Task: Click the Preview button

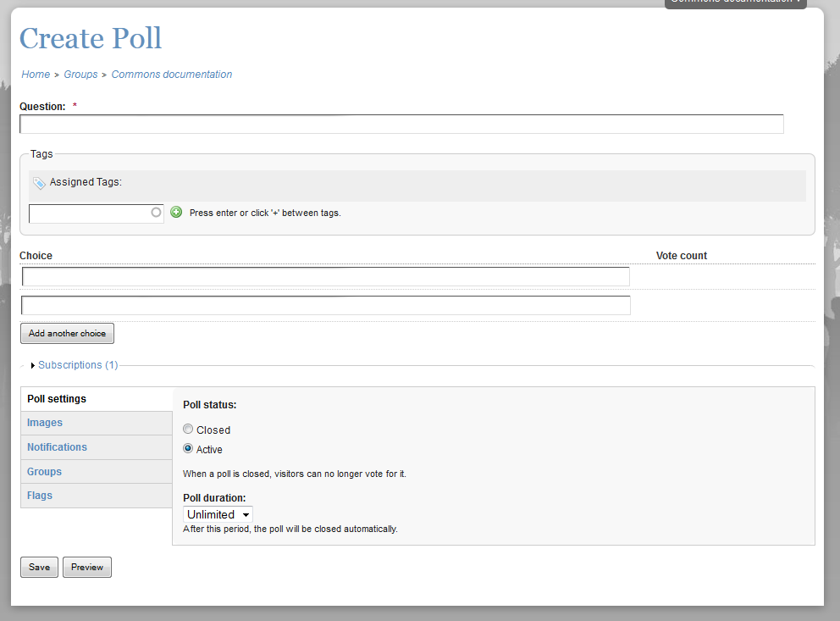Action: pos(86,567)
